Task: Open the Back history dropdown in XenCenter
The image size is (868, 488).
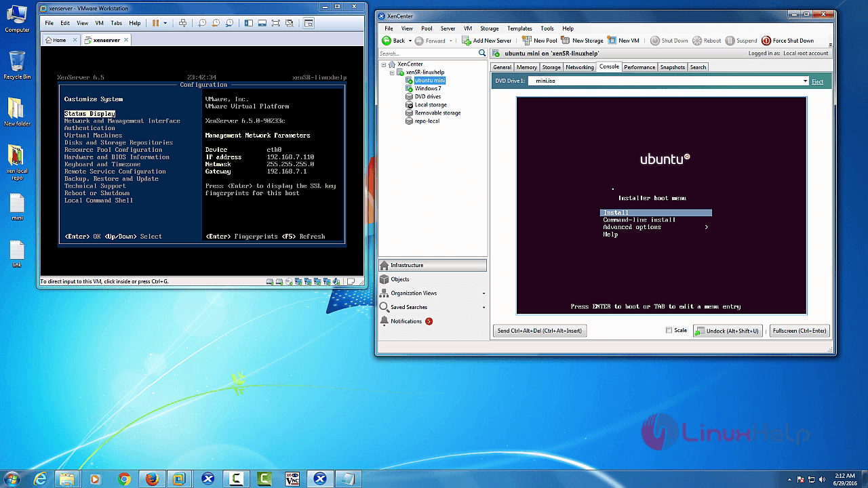Action: click(409, 41)
